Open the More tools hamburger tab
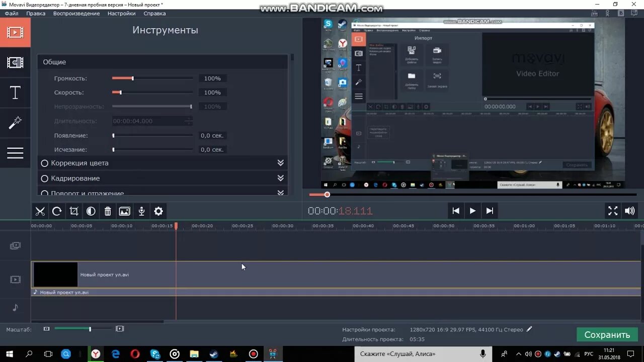 pos(15,152)
